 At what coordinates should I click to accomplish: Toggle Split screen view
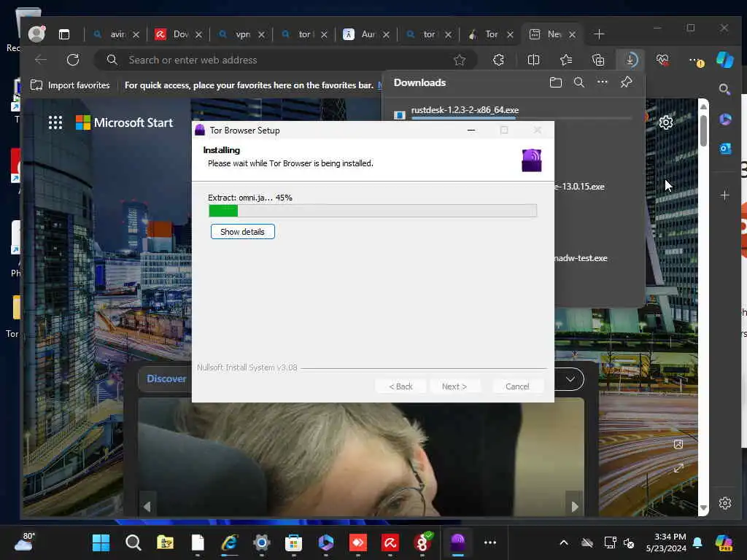click(533, 60)
